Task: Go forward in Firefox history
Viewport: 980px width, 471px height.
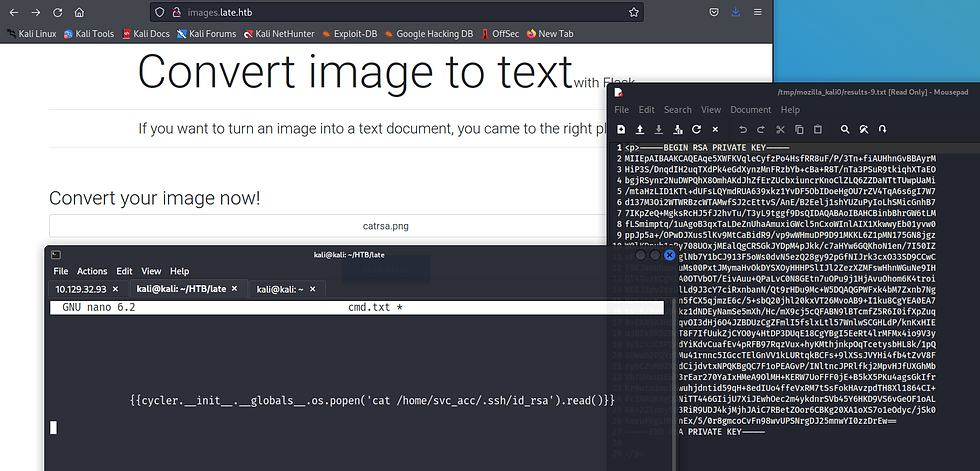Action: tap(36, 12)
